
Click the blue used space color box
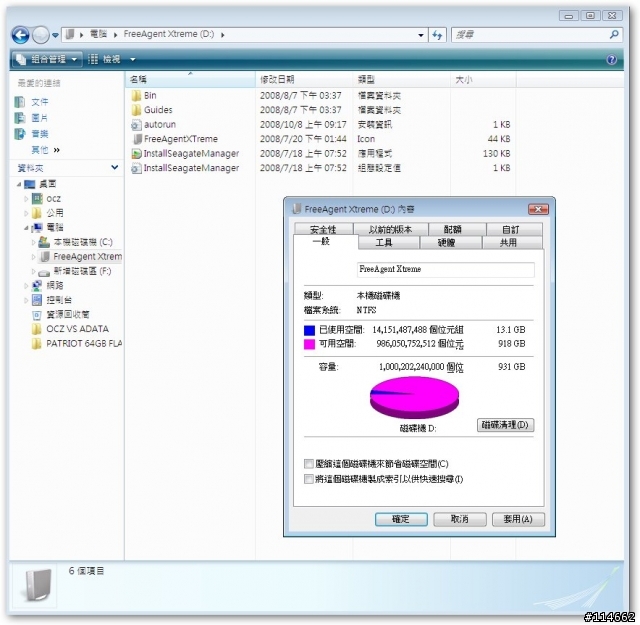pyautogui.click(x=309, y=330)
